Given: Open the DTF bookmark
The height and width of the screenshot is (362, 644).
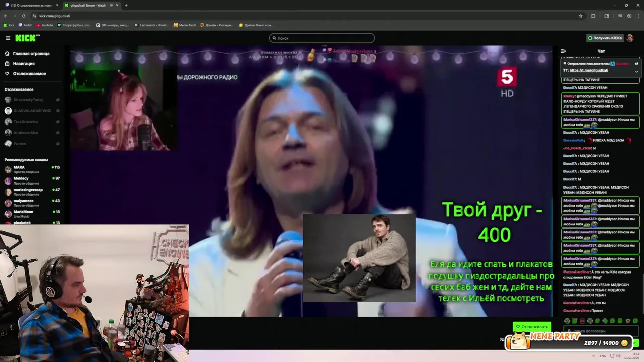Looking at the screenshot, I should 113,25.
